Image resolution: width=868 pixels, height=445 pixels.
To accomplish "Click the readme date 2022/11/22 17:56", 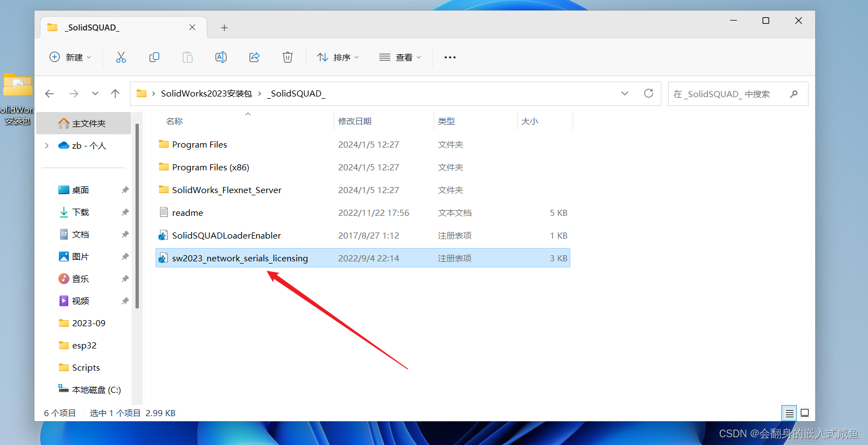I will click(x=374, y=213).
